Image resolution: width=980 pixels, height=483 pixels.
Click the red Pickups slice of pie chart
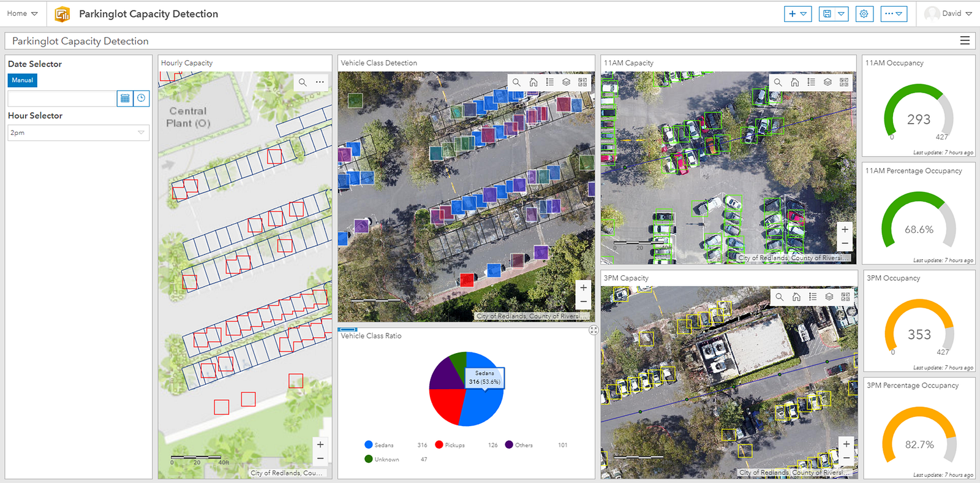tap(446, 403)
